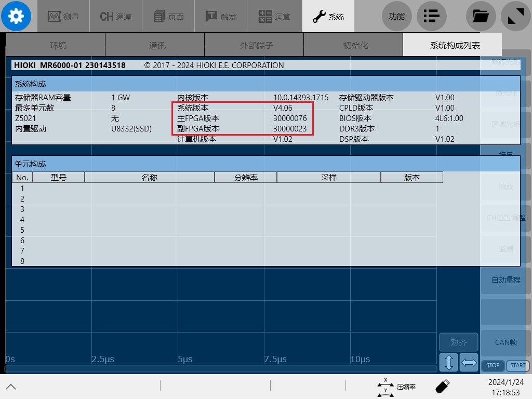532x399 pixels.
Task: Click the START button
Action: [x=517, y=365]
